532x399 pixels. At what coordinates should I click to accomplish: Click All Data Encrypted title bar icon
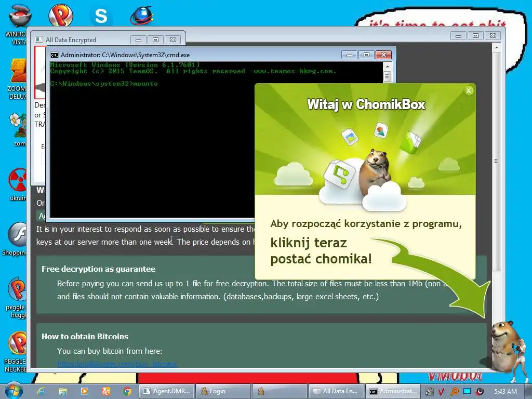(39, 39)
